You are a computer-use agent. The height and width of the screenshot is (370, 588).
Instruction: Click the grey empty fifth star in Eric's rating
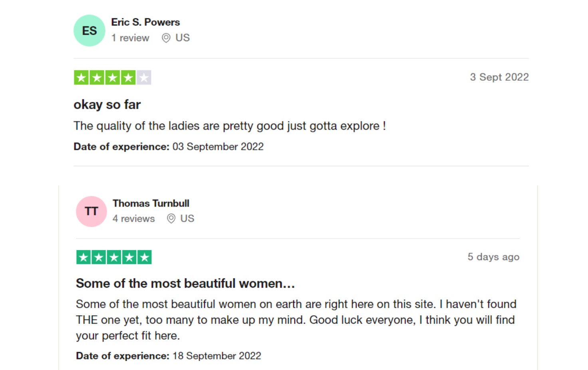point(144,78)
